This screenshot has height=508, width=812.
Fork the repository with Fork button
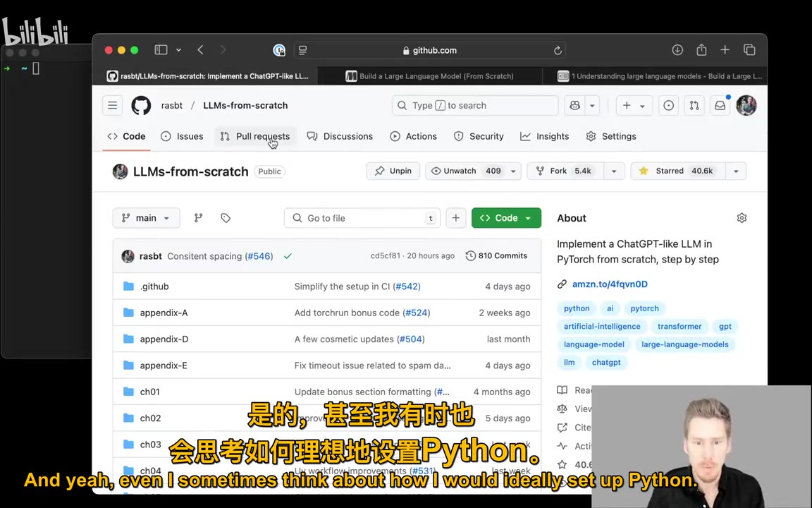click(565, 171)
